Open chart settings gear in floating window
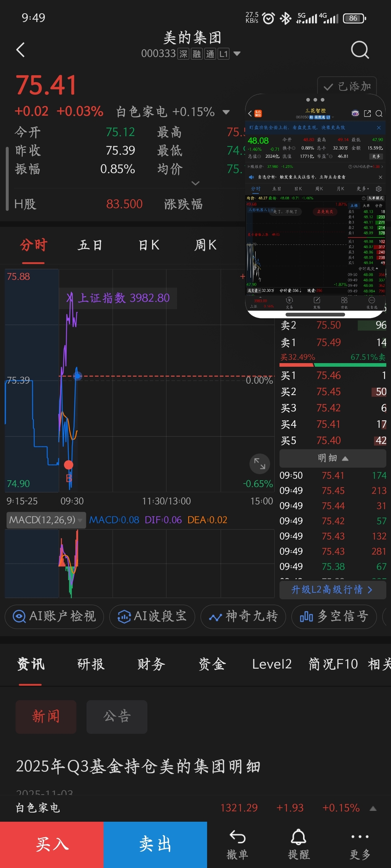The image size is (391, 868). [379, 189]
